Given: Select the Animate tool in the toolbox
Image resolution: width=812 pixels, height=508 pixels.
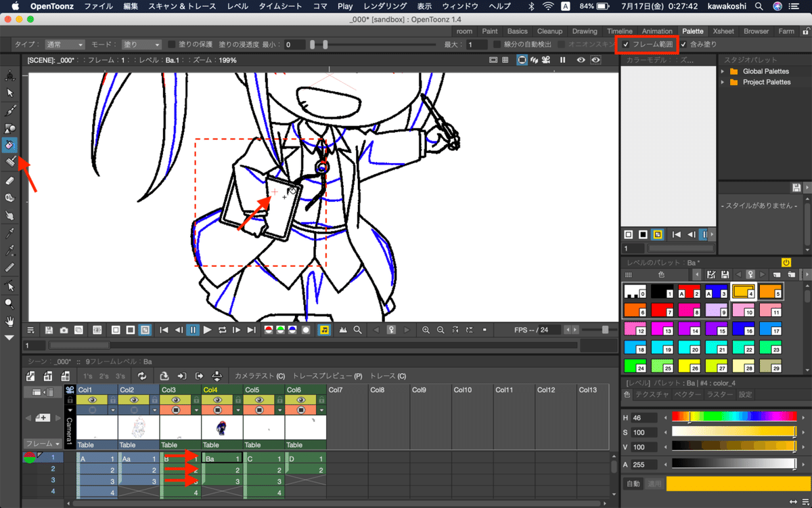Looking at the screenshot, I should [x=10, y=75].
